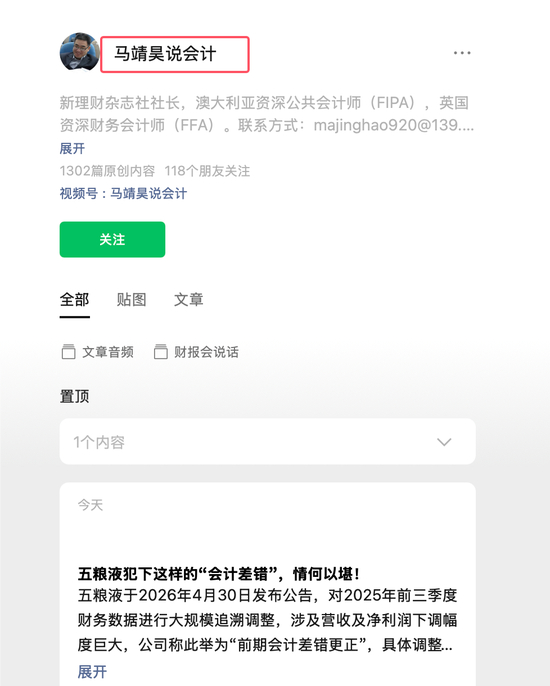Open the 五粮液 会计差错 article title
Viewport: 550px width, 686px height.
point(219,574)
